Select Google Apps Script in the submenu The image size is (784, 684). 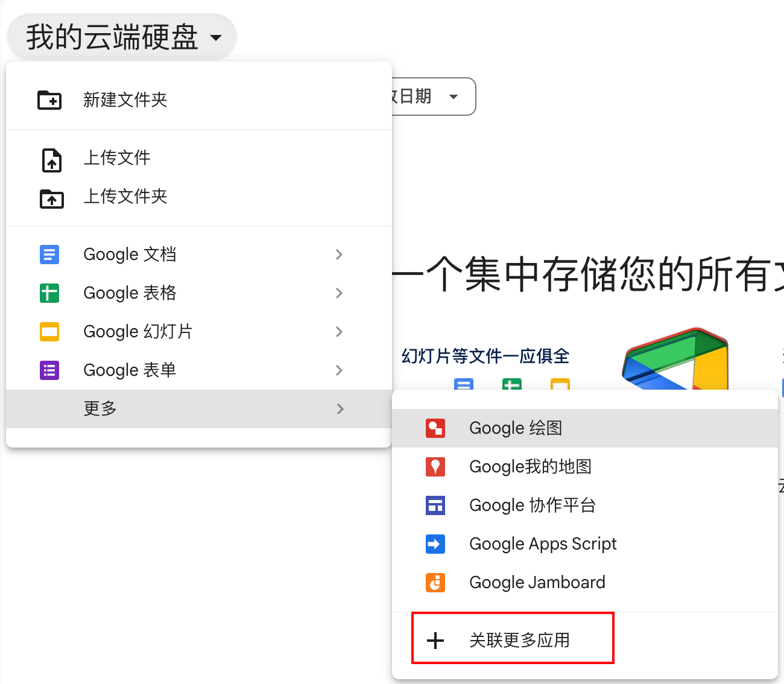coord(585,544)
